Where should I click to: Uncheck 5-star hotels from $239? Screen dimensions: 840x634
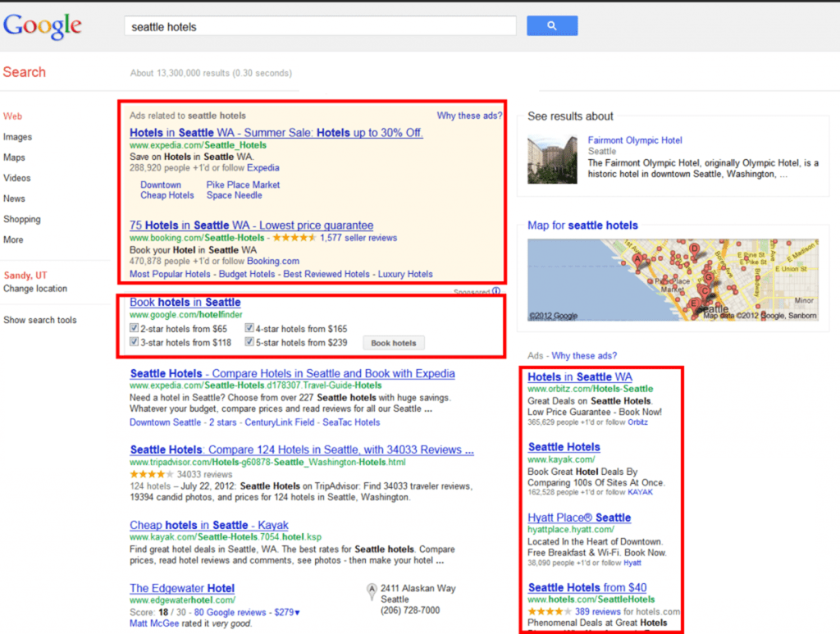click(249, 342)
